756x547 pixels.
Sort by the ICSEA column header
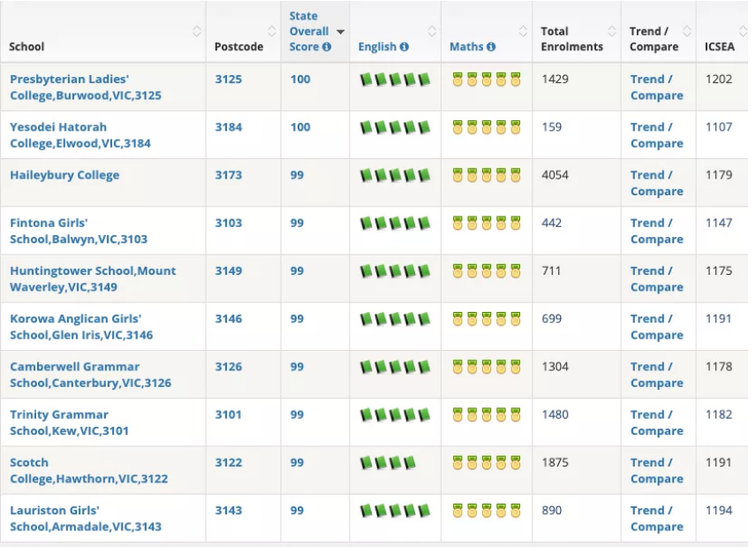tap(719, 47)
